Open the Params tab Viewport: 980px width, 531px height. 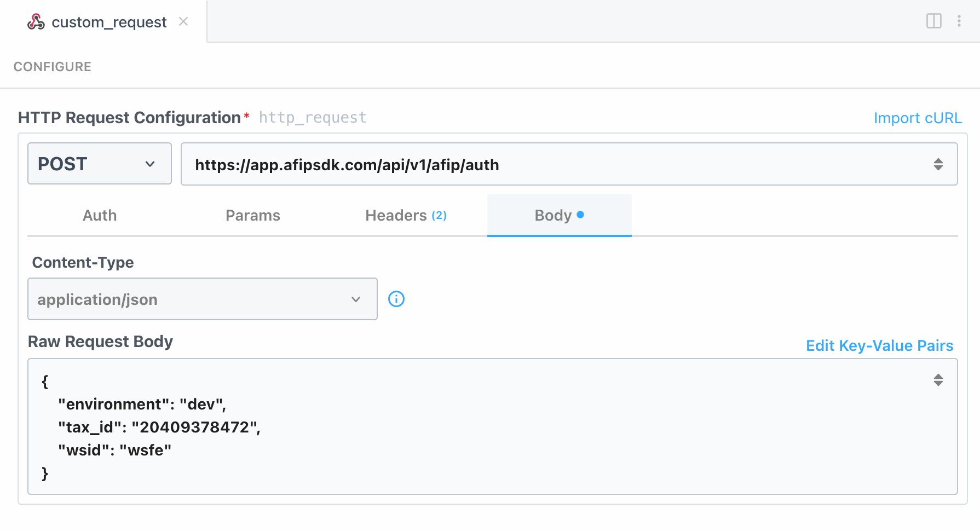tap(252, 216)
